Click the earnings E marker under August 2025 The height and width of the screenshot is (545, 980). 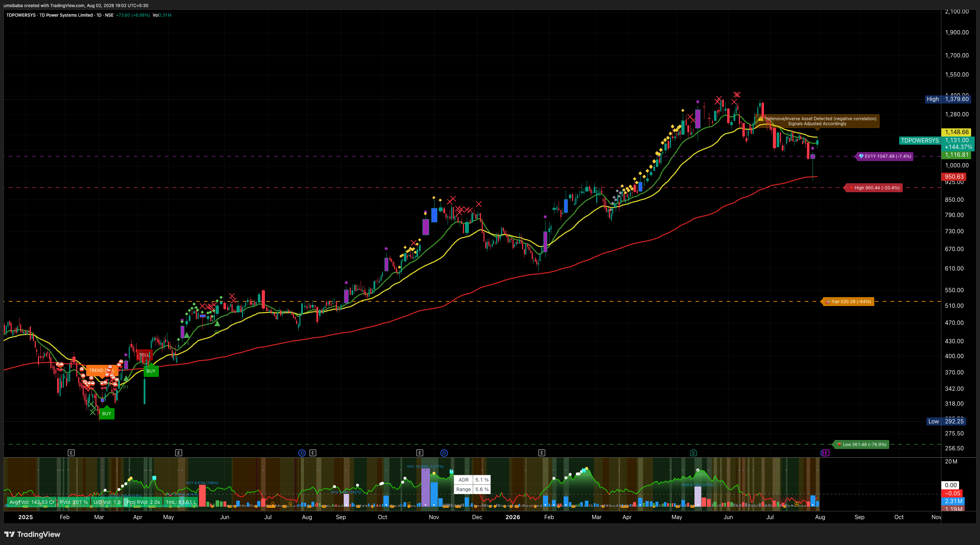(313, 452)
